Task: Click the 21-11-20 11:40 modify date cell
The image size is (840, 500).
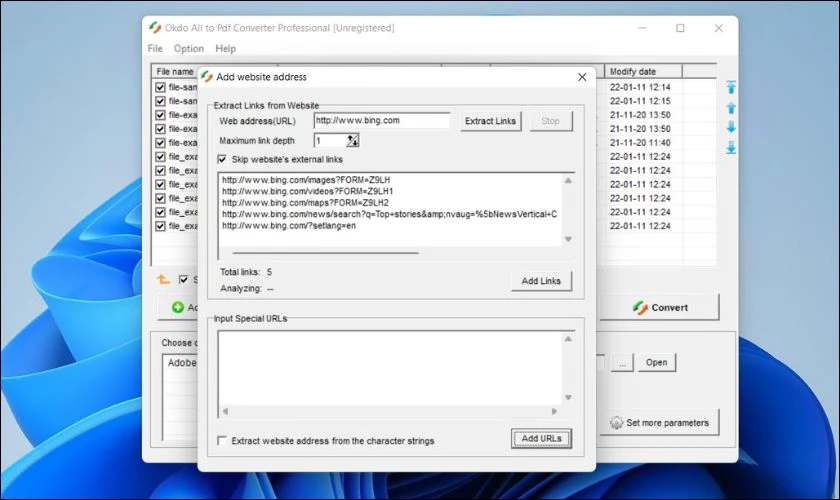Action: [640, 143]
